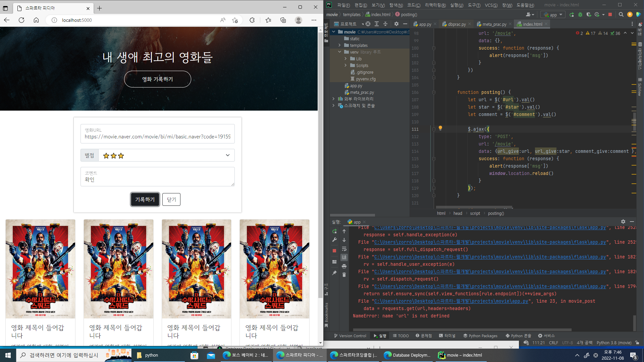Expand the 스크래치 및 콘솔 node
The width and height of the screenshot is (644, 362).
coord(334,106)
